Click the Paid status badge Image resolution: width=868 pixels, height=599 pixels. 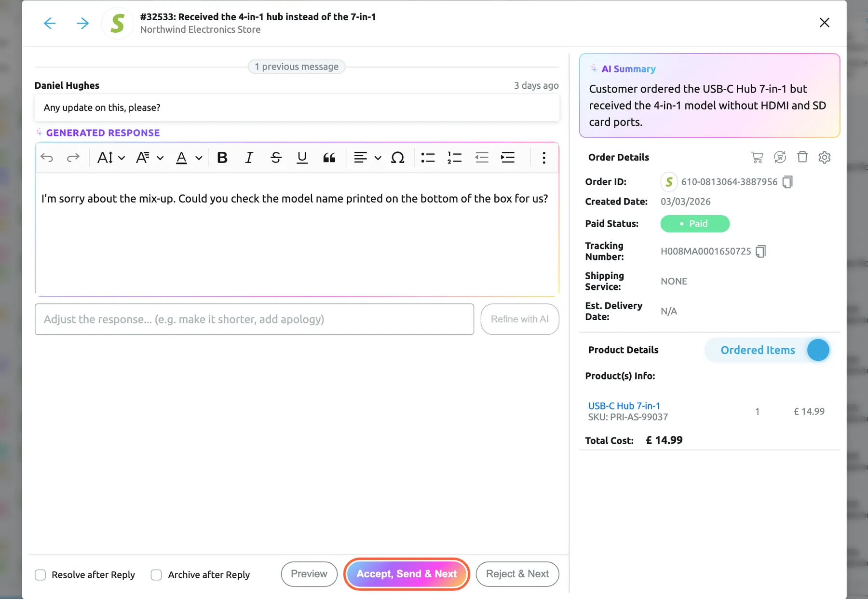[695, 224]
